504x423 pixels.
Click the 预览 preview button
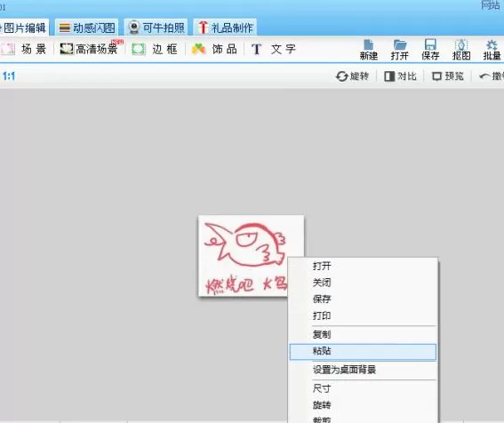(x=448, y=76)
